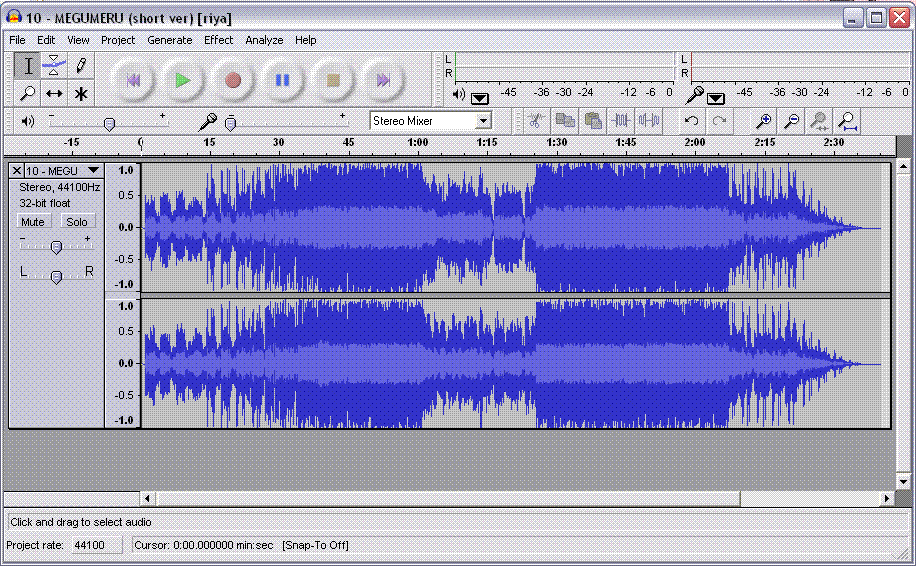Image resolution: width=916 pixels, height=566 pixels.
Task: Open the Effect menu
Action: click(x=218, y=40)
